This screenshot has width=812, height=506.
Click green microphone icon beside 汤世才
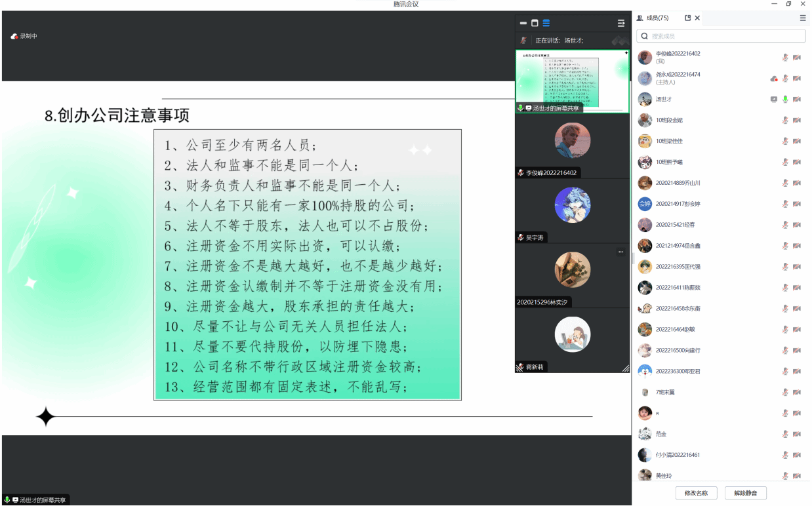point(785,100)
